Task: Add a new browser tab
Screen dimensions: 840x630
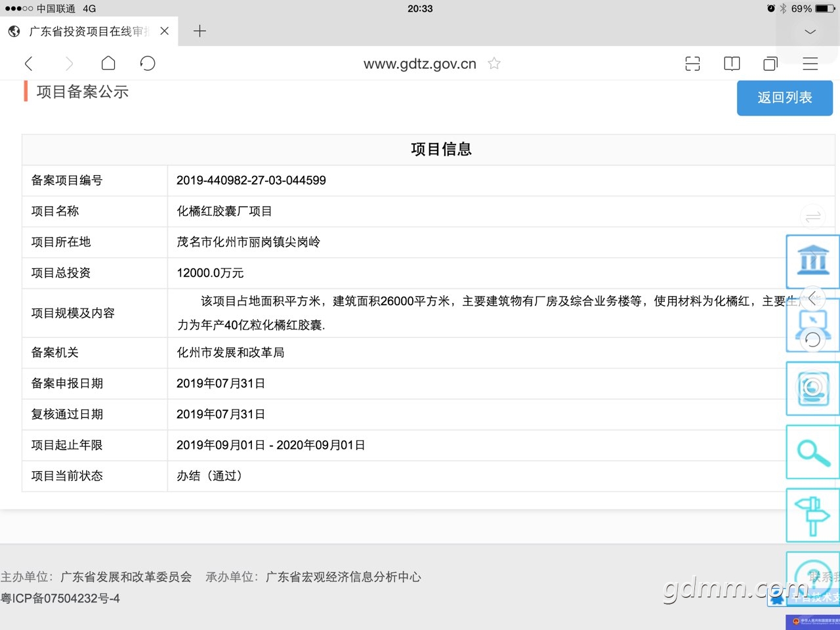Action: pyautogui.click(x=199, y=31)
